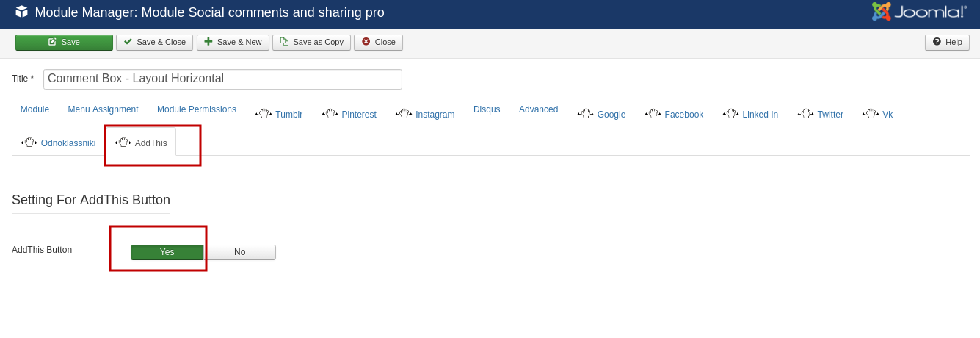Click the hand icon beside the Pinterest tab

tap(330, 114)
